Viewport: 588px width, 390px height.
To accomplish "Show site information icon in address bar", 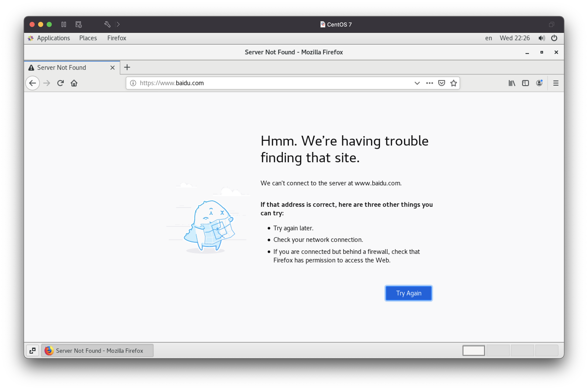I will 133,83.
